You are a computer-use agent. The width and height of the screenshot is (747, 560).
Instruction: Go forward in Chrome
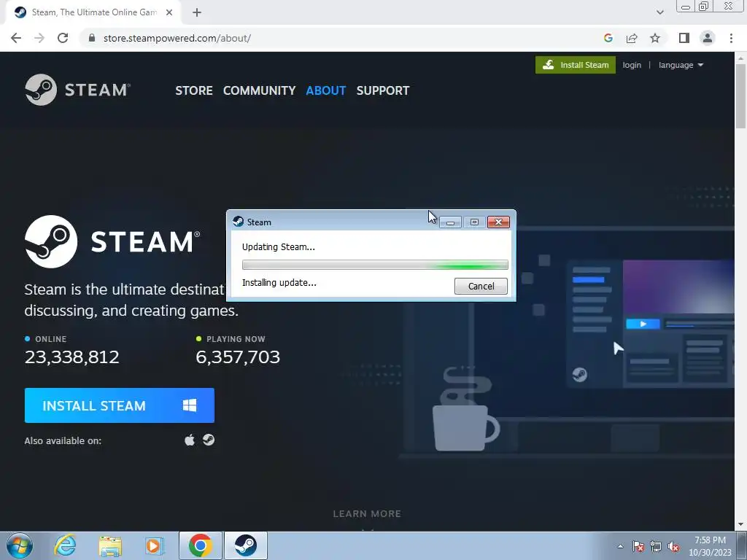[39, 38]
